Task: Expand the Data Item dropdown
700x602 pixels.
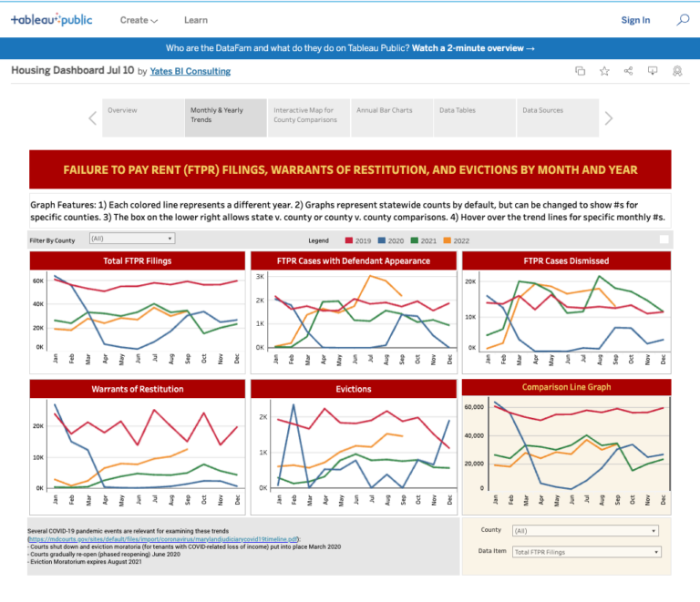Action: click(x=587, y=552)
